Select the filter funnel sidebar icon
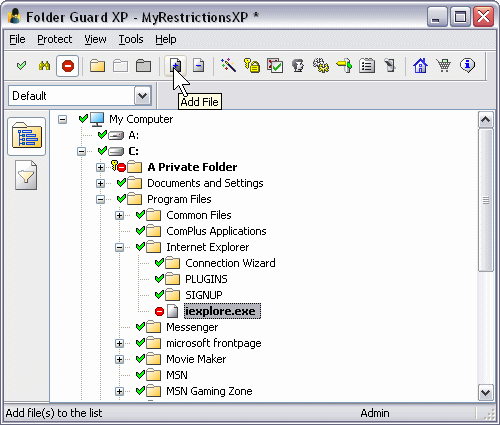This screenshot has width=500, height=425. (x=26, y=175)
